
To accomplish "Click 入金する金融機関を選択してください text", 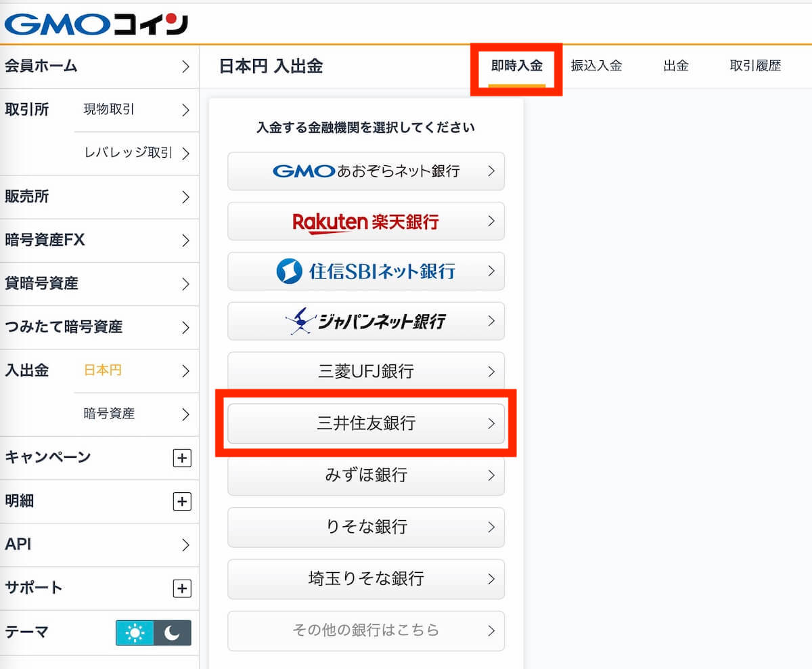I will (x=366, y=127).
